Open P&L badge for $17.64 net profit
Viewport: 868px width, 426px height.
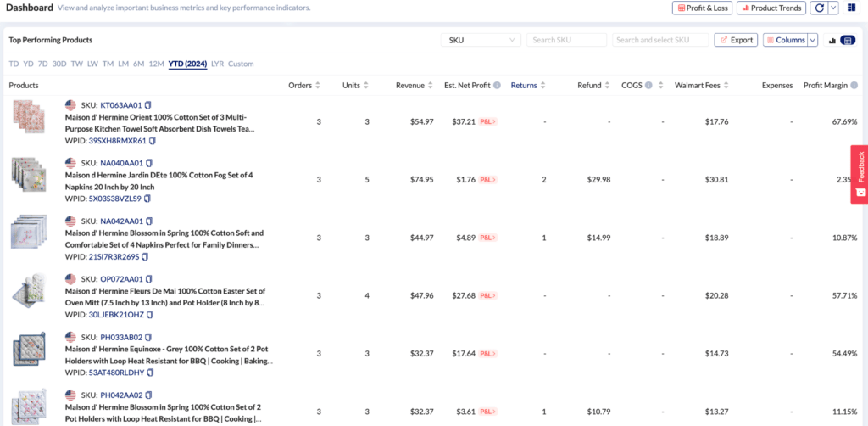[487, 353]
